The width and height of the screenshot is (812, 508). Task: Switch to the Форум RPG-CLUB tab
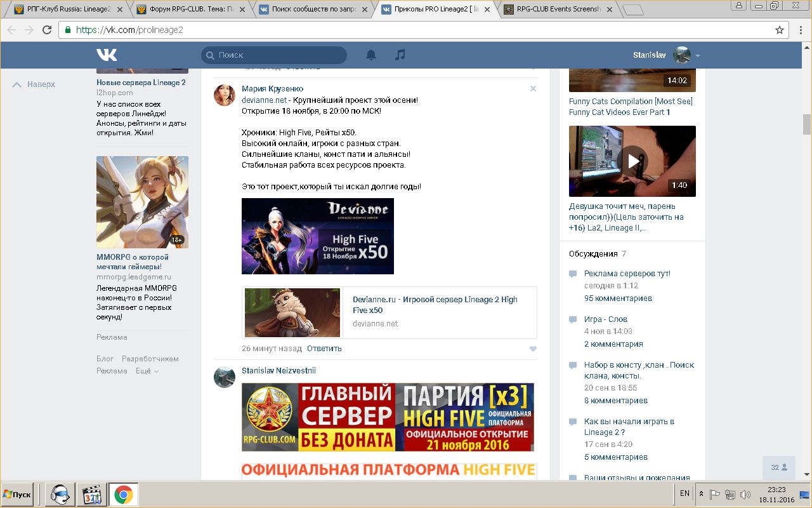(190, 10)
